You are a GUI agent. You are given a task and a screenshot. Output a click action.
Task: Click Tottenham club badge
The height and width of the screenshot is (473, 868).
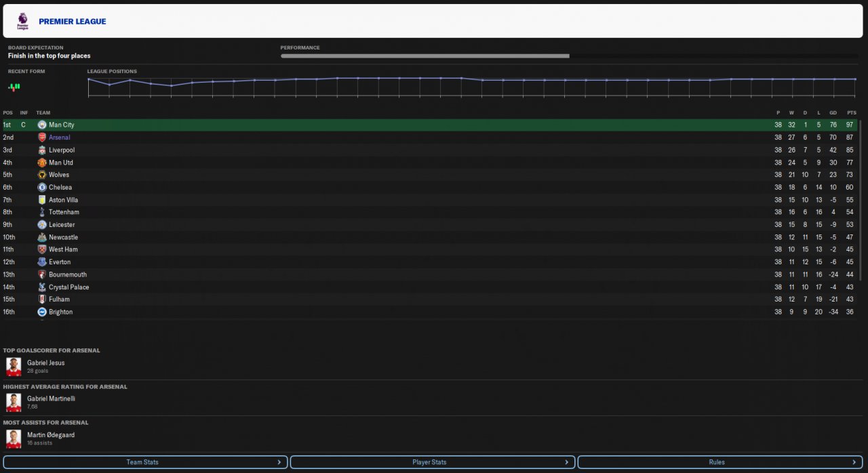[x=42, y=212]
